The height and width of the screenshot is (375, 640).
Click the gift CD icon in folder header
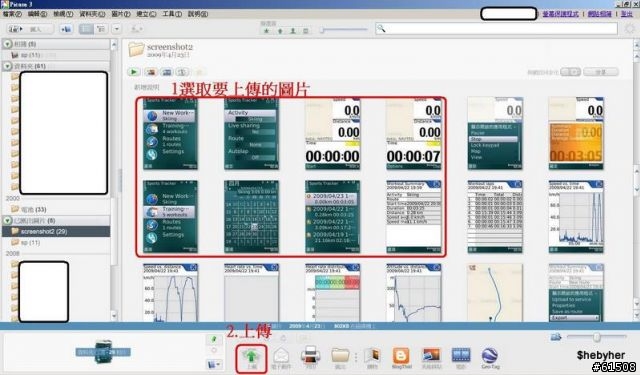182,72
